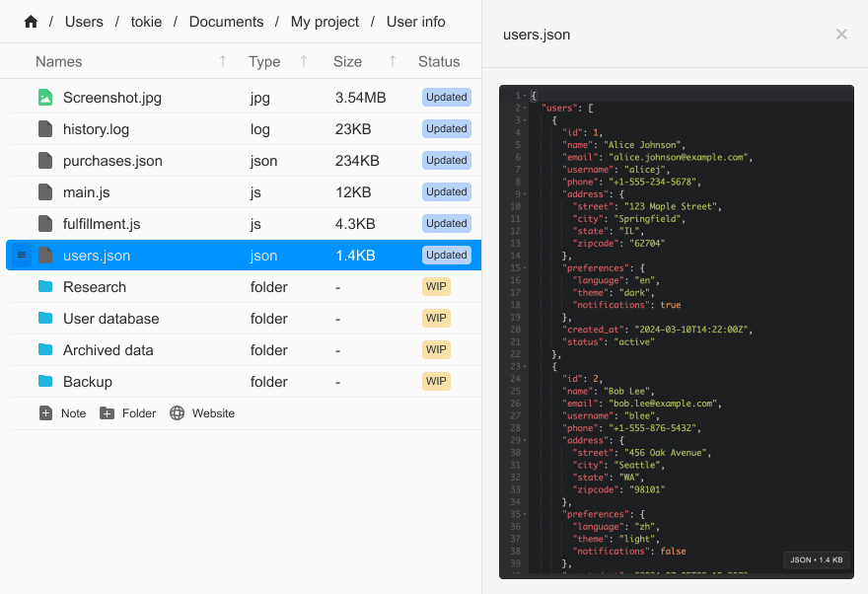Viewport: 868px width, 594px height.
Task: Click the drag handle icon on users.json row
Action: [x=22, y=256]
